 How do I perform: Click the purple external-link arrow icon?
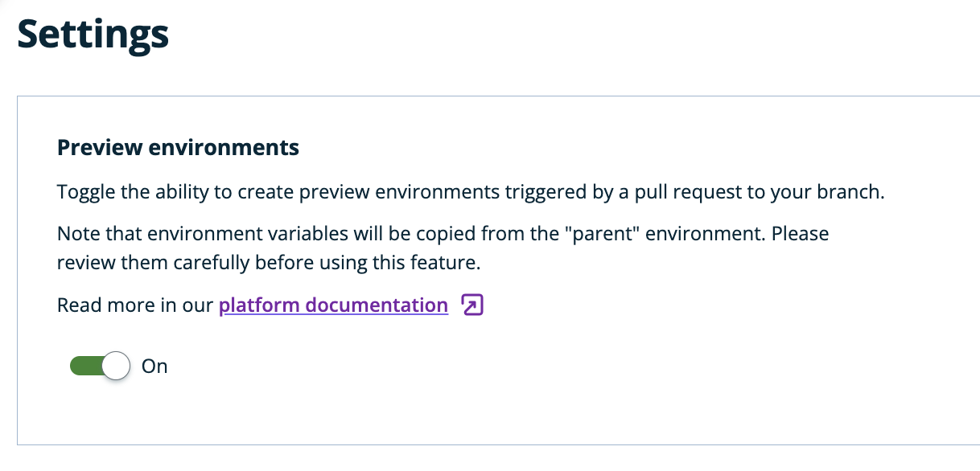(472, 305)
